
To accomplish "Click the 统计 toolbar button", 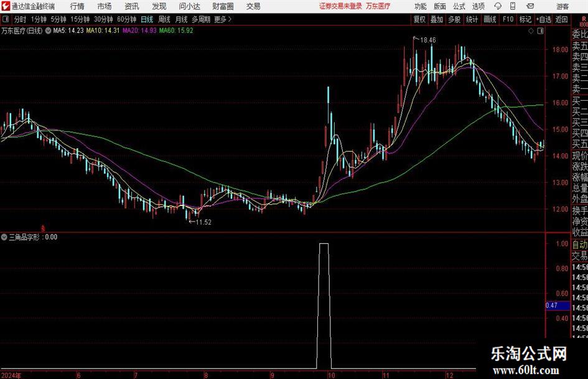I will pos(472,19).
